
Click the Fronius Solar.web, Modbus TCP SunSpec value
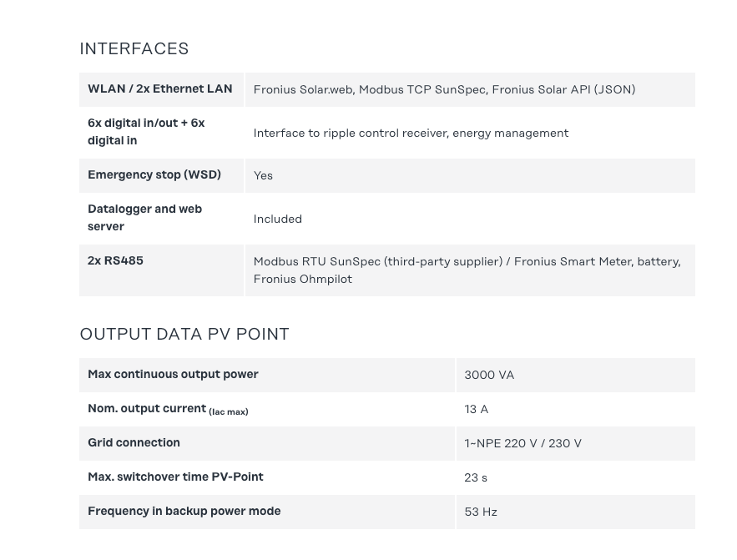[444, 89]
